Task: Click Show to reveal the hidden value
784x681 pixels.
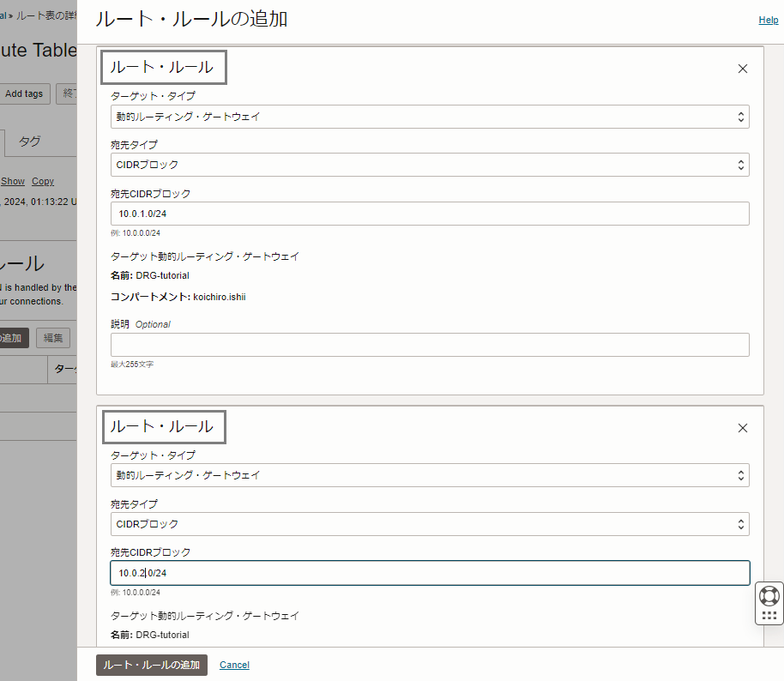Action: pyautogui.click(x=12, y=181)
